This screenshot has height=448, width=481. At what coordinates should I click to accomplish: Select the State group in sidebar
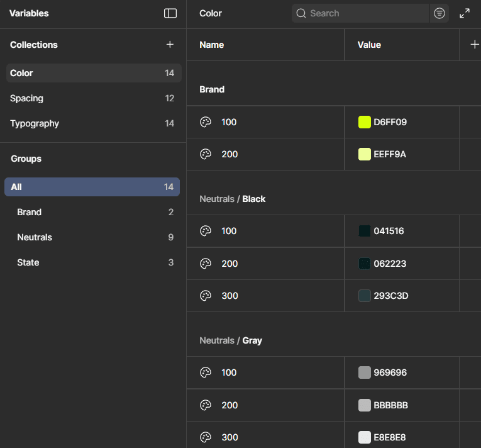(92, 262)
